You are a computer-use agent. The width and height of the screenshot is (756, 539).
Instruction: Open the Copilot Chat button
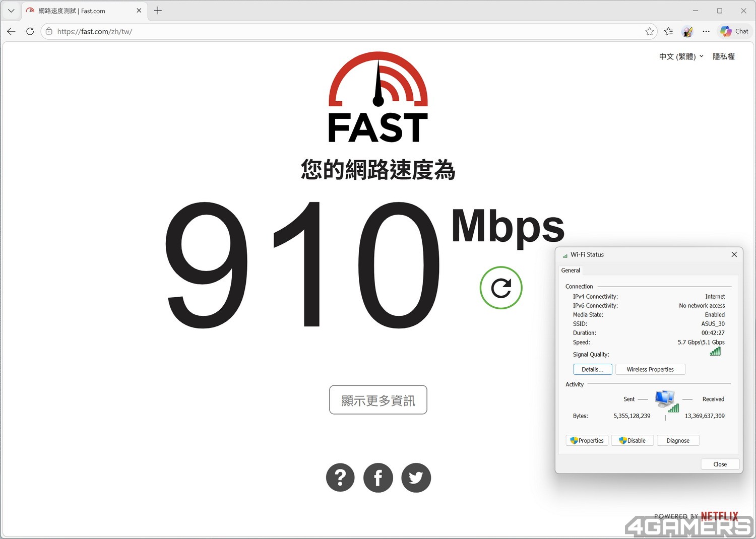[734, 31]
